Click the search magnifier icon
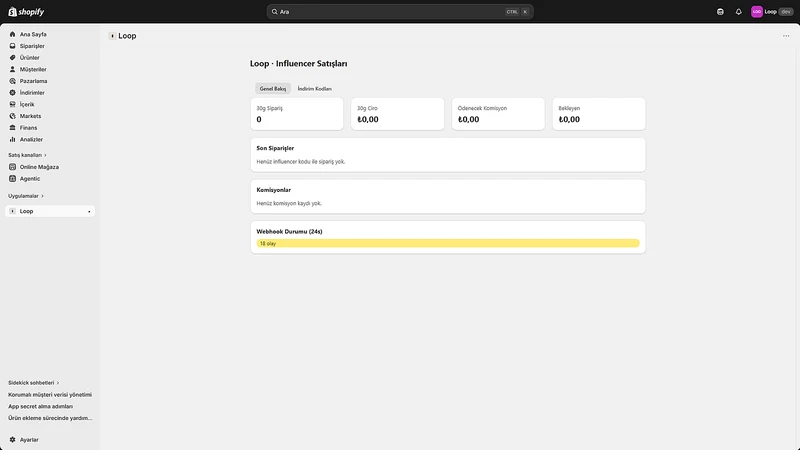The height and width of the screenshot is (450, 800). pos(274,12)
